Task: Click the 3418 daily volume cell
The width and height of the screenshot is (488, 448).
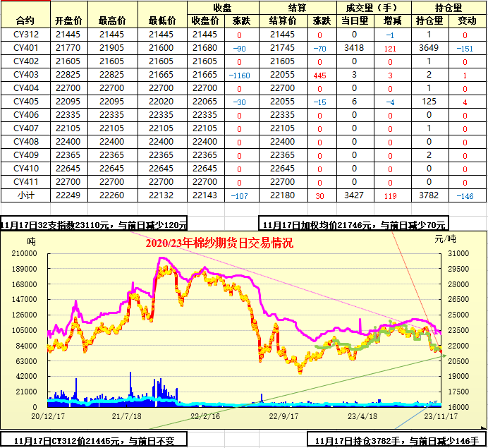Action: pyautogui.click(x=354, y=48)
